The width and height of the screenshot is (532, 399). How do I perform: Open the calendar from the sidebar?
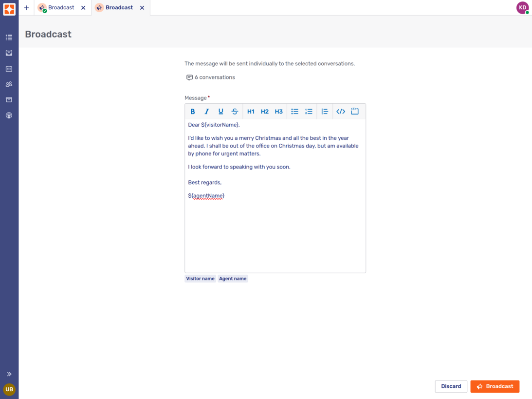[9, 69]
